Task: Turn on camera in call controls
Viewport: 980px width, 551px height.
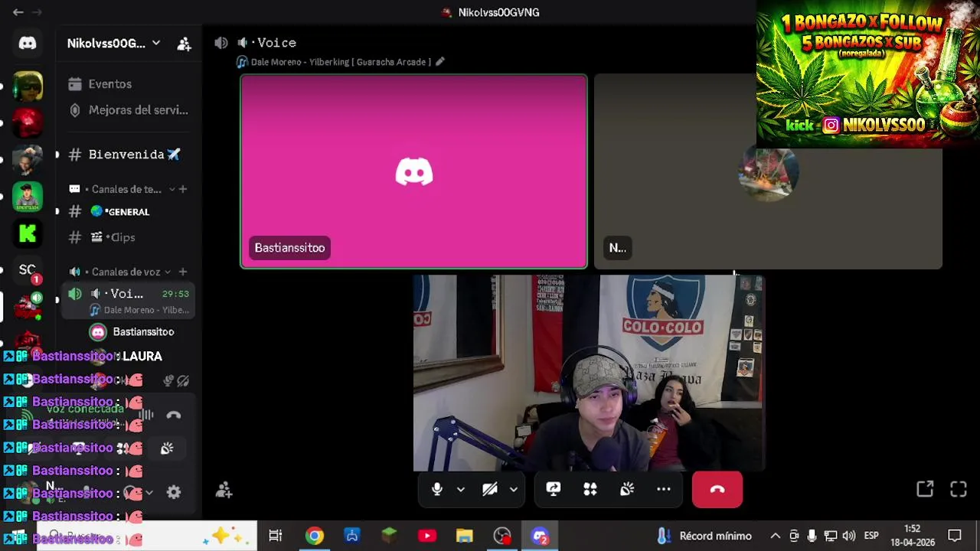Action: (x=490, y=489)
